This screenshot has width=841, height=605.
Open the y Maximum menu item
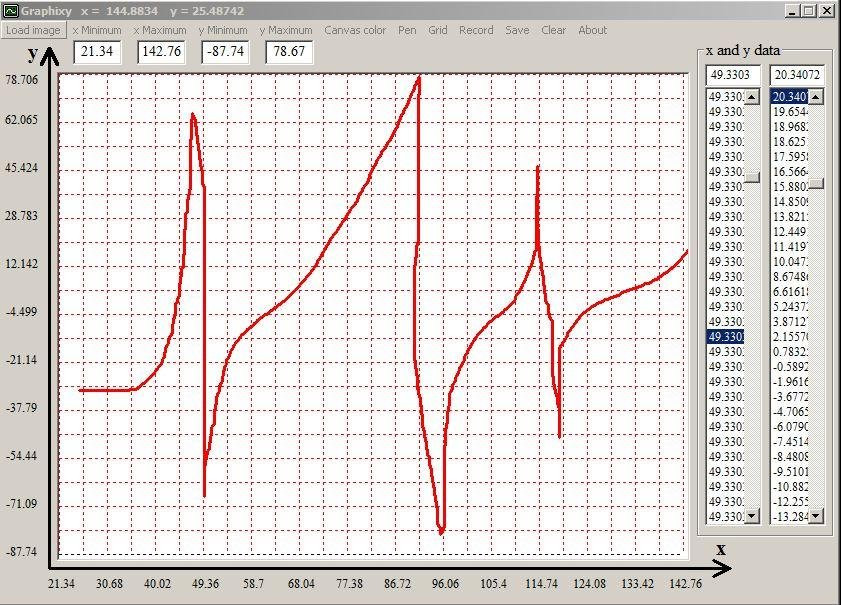click(286, 30)
